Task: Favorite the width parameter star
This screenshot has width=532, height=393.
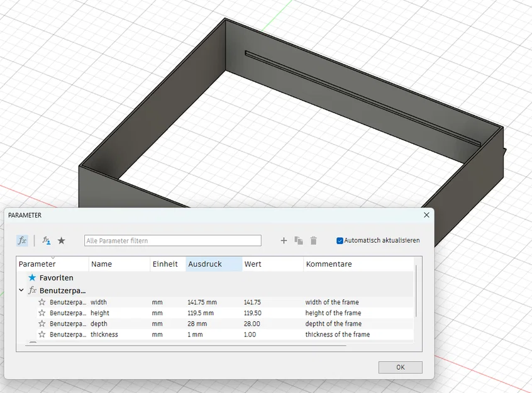Action: [42, 302]
